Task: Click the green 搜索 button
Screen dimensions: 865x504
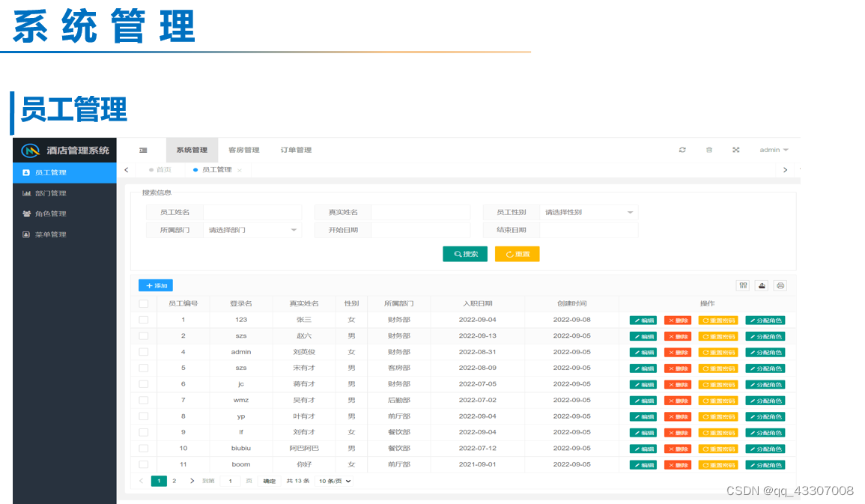Action: point(465,254)
